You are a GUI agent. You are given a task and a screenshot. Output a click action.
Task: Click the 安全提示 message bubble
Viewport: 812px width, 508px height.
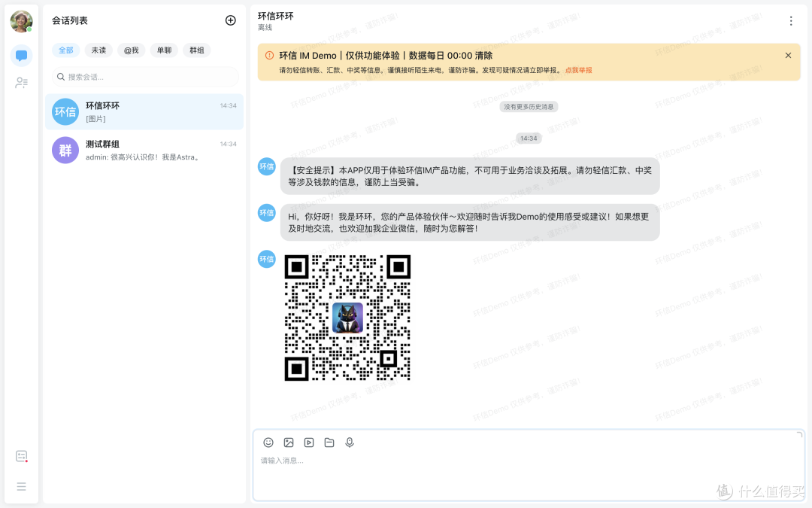[470, 176]
